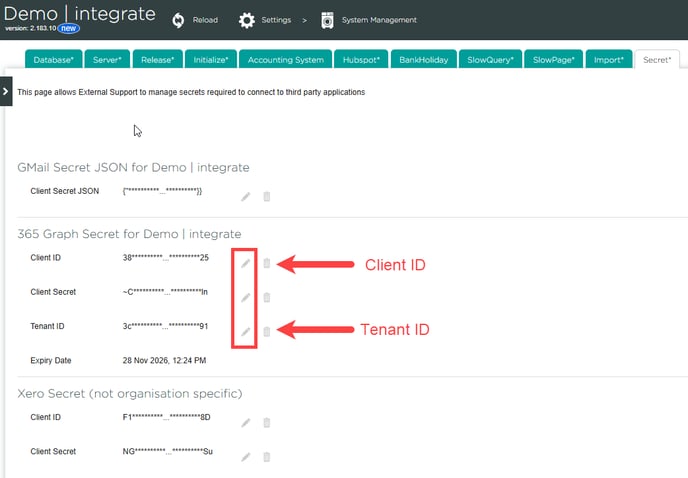Click the Reload icon in header
Screen dimensions: 688x478
[179, 20]
